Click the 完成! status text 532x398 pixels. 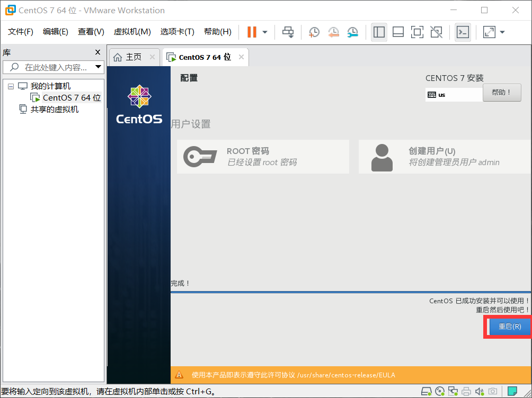coord(180,283)
